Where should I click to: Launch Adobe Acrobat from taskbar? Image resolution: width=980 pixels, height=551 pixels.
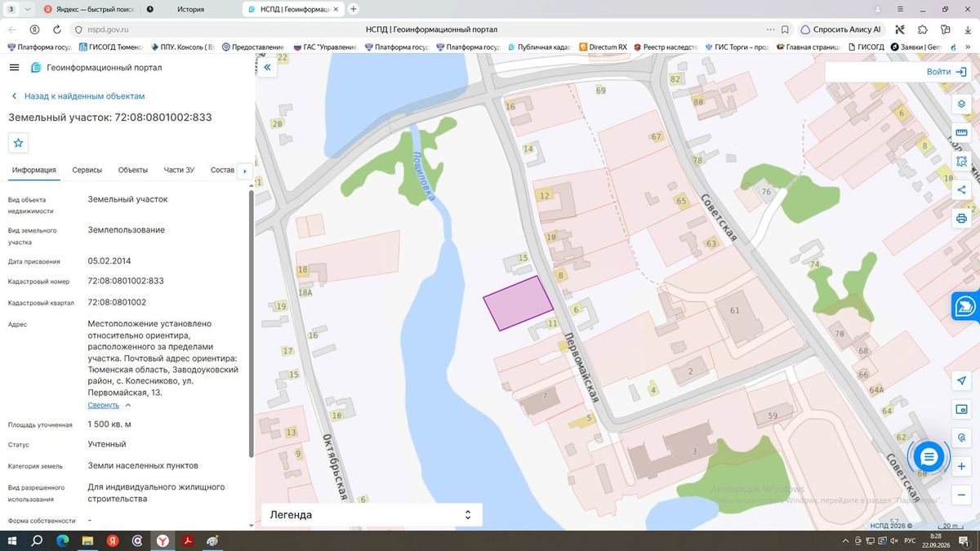tap(188, 540)
